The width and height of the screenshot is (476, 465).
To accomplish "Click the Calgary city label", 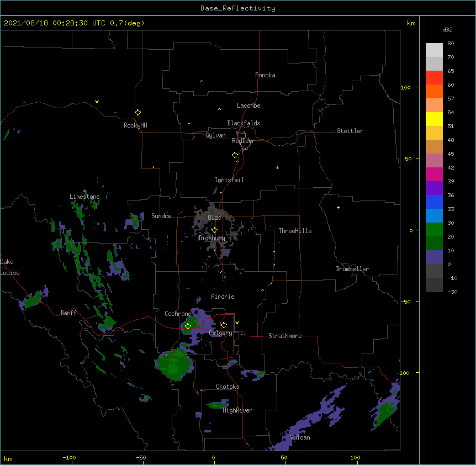I will [x=220, y=333].
